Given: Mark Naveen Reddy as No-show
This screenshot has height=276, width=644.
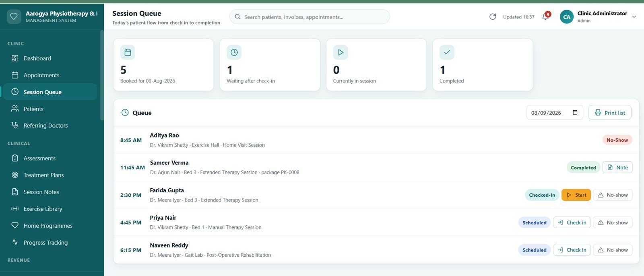Looking at the screenshot, I should (x=613, y=250).
